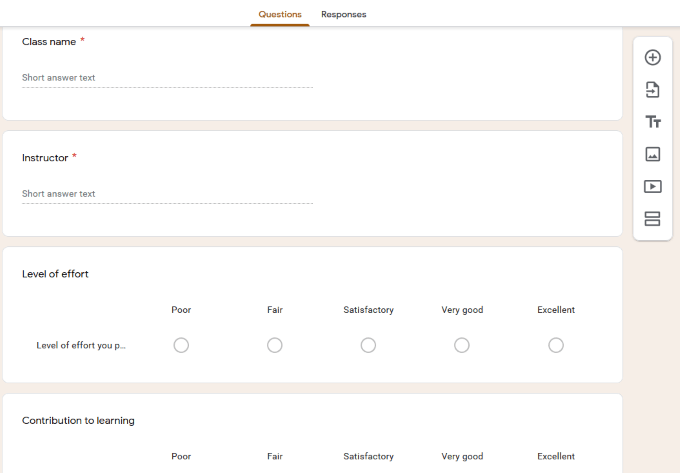Open the Contribution to learning question
The image size is (680, 473).
[x=78, y=421]
